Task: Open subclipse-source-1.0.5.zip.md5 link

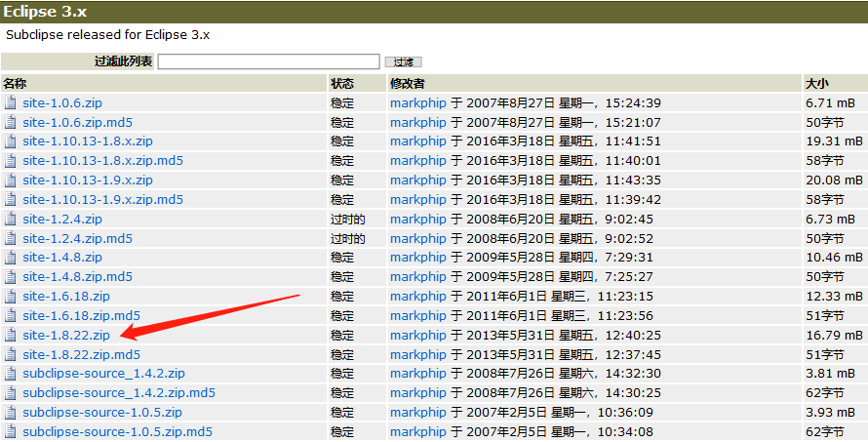Action: 117,431
